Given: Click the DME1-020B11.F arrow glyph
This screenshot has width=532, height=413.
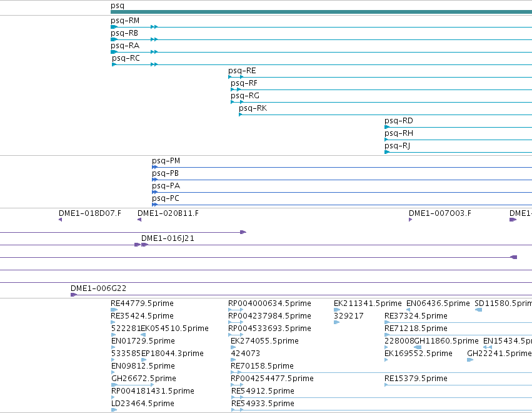Looking at the screenshot, I should [139, 220].
